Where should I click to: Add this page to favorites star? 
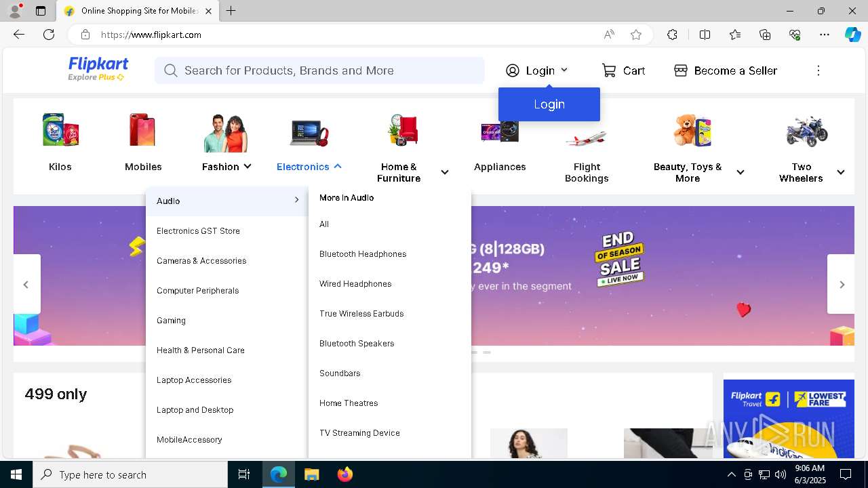click(x=636, y=35)
